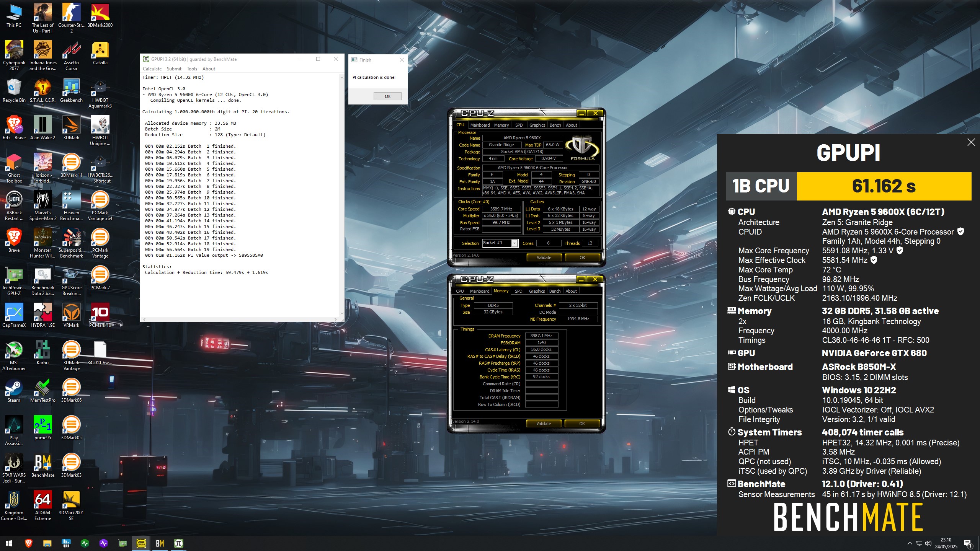Click the GPUPI horizontal scrollbar
This screenshot has height=551, width=980.
pos(240,319)
